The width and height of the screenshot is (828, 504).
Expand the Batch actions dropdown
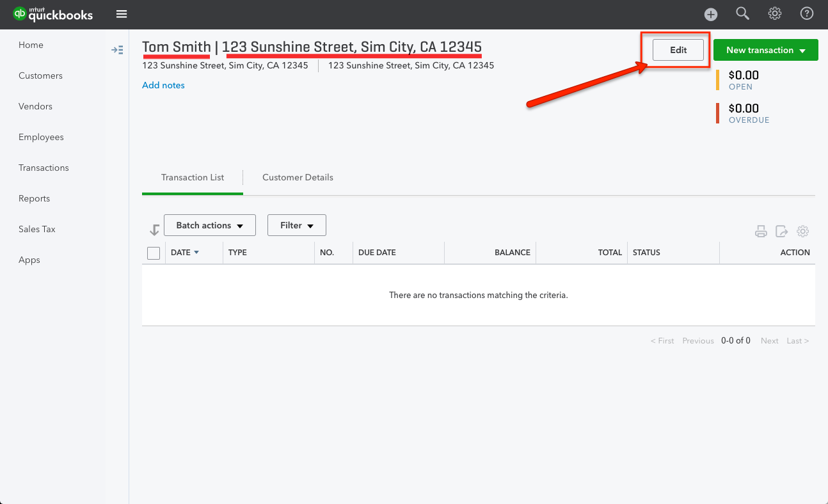[209, 225]
